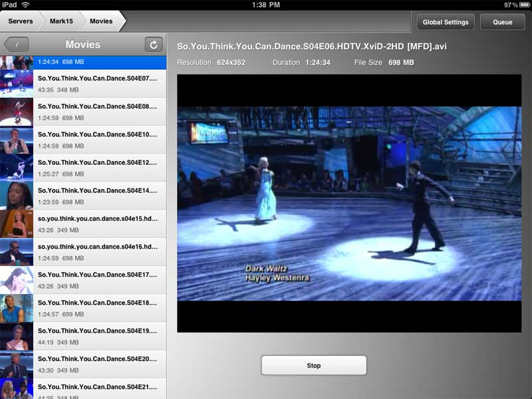Check the battery icon in status bar
532x399 pixels.
(524, 5)
